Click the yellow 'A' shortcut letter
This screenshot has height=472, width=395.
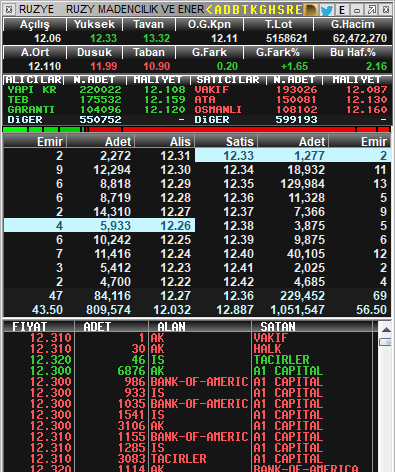pyautogui.click(x=218, y=10)
